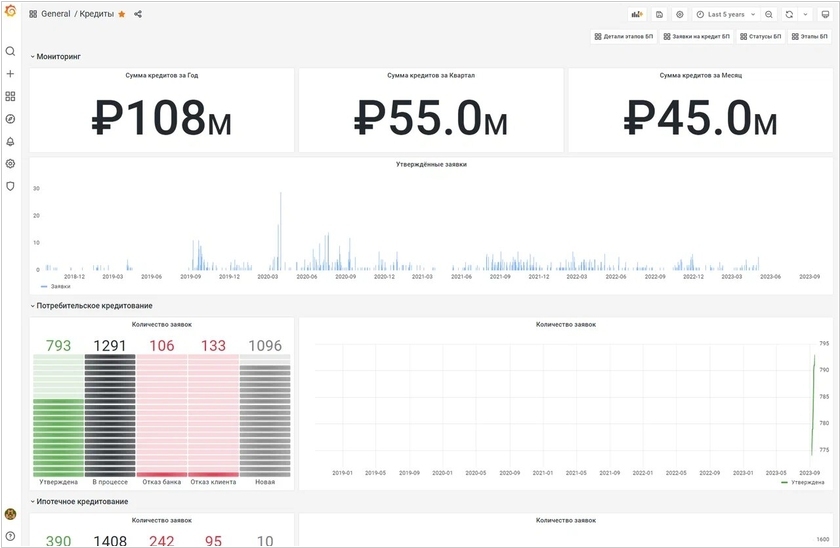840x548 pixels.
Task: Open the Статусы БП dashboard link
Action: 761,36
